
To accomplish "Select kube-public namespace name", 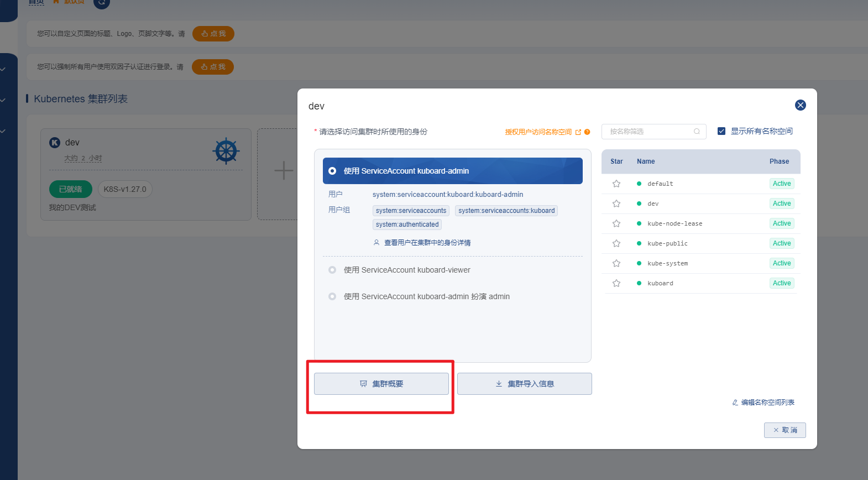I will tap(667, 243).
